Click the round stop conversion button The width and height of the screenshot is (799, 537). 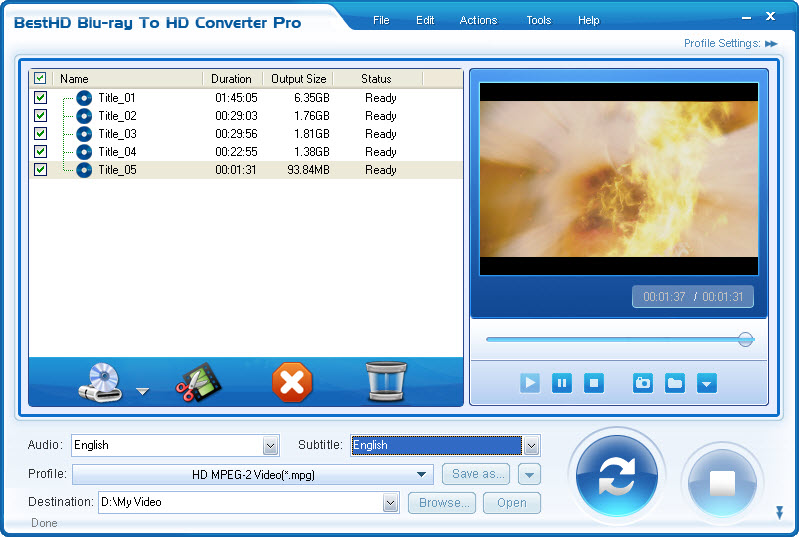tap(722, 482)
